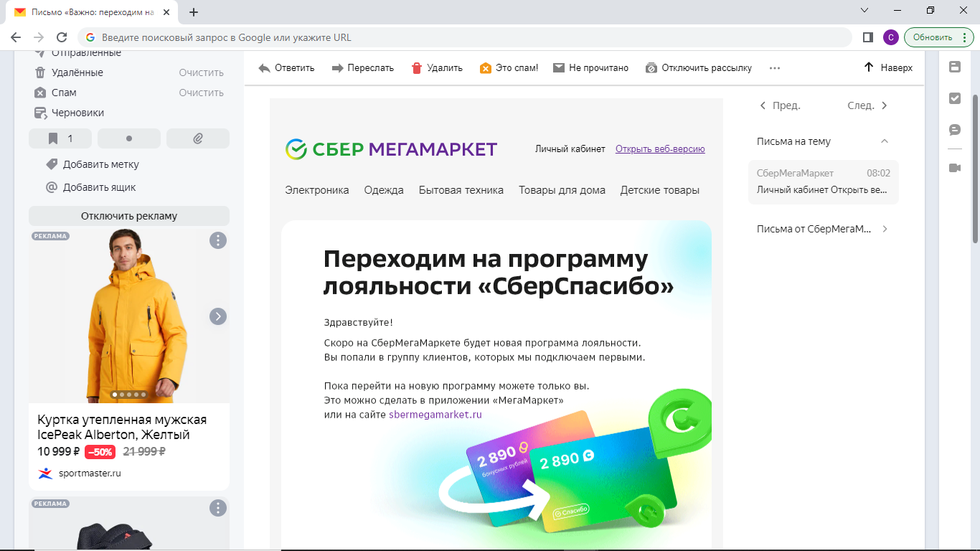Go to next email След.
Image resolution: width=980 pixels, height=551 pixels.
pos(868,105)
